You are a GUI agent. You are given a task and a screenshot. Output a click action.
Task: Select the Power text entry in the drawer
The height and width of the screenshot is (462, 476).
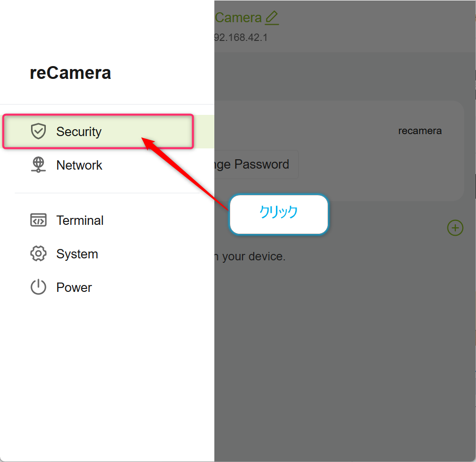point(74,287)
